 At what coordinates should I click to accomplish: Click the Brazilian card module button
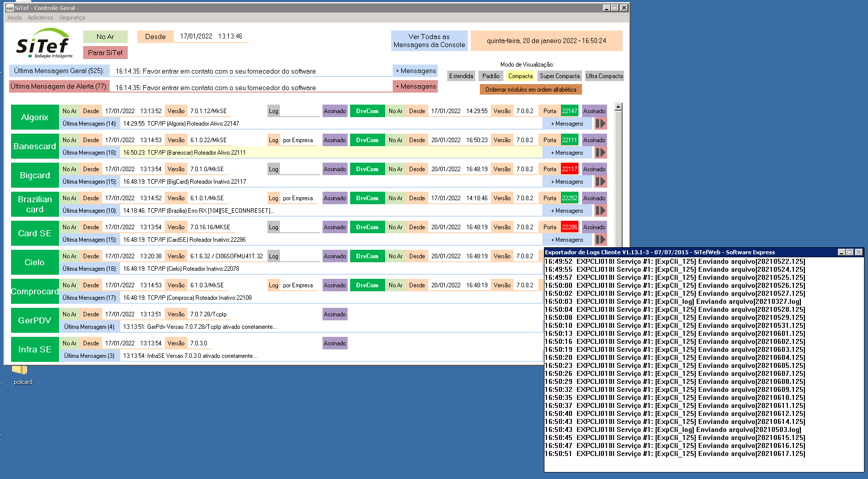coord(35,204)
